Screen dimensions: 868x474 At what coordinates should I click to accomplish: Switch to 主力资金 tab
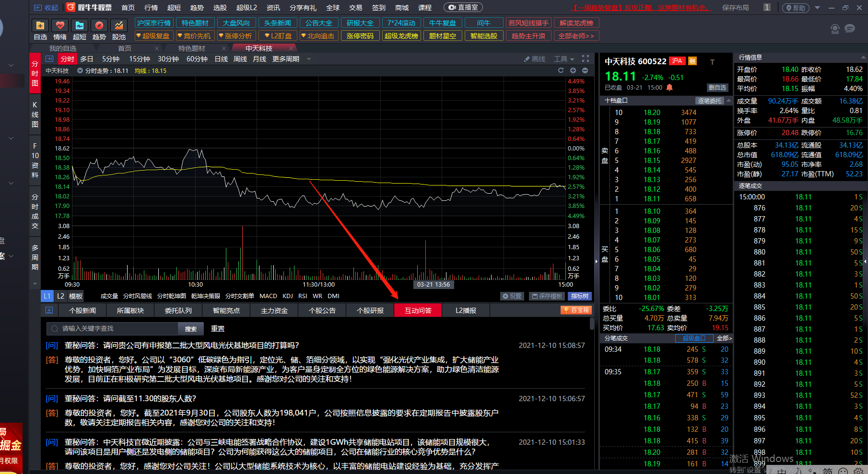[x=274, y=311]
